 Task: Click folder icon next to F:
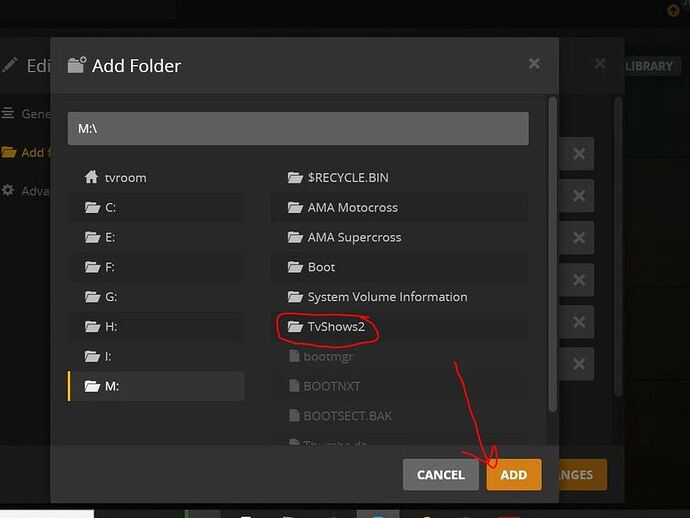tap(92, 267)
